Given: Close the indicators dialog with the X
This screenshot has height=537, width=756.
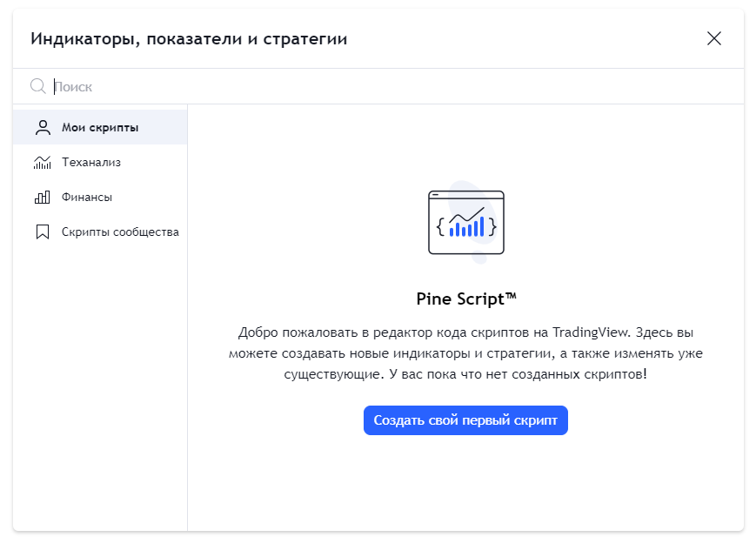Looking at the screenshot, I should (715, 38).
